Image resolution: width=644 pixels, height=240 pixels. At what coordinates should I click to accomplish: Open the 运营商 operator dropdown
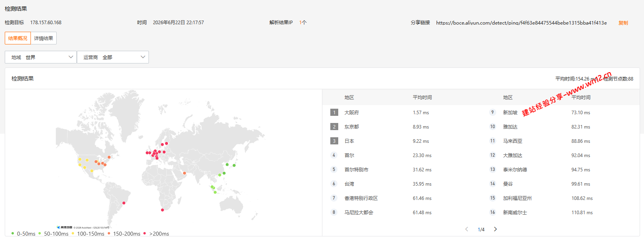(113, 57)
